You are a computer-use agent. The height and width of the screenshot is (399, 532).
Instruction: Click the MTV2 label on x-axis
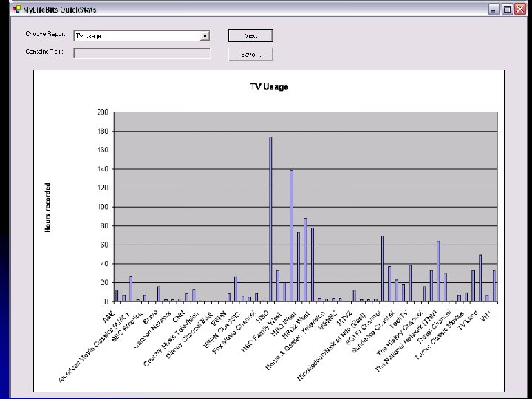(345, 318)
